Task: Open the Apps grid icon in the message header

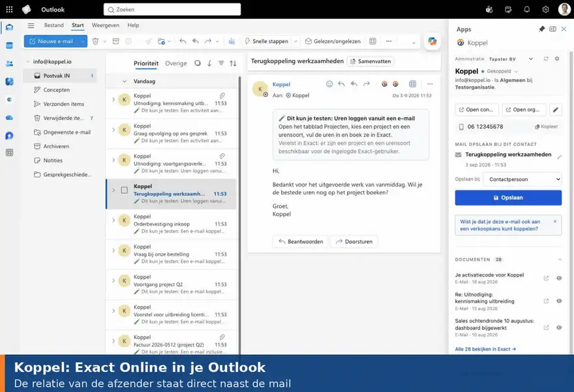Action: (x=412, y=84)
